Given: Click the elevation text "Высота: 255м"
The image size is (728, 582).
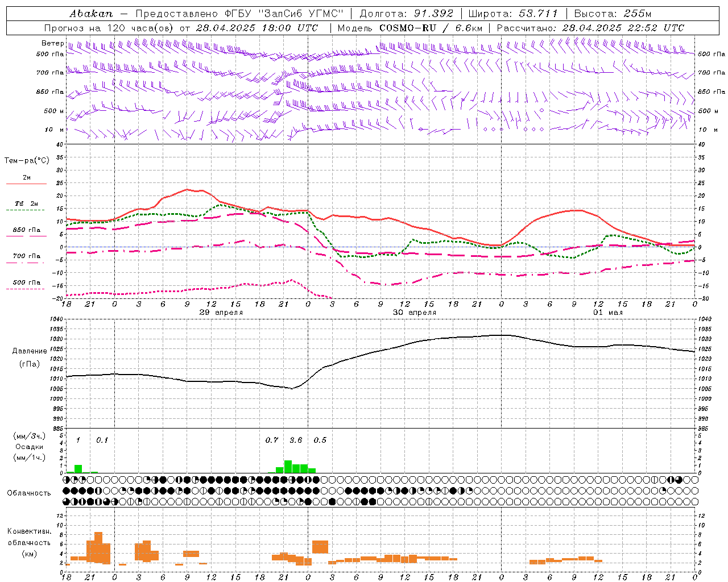Looking at the screenshot, I should click(613, 14).
